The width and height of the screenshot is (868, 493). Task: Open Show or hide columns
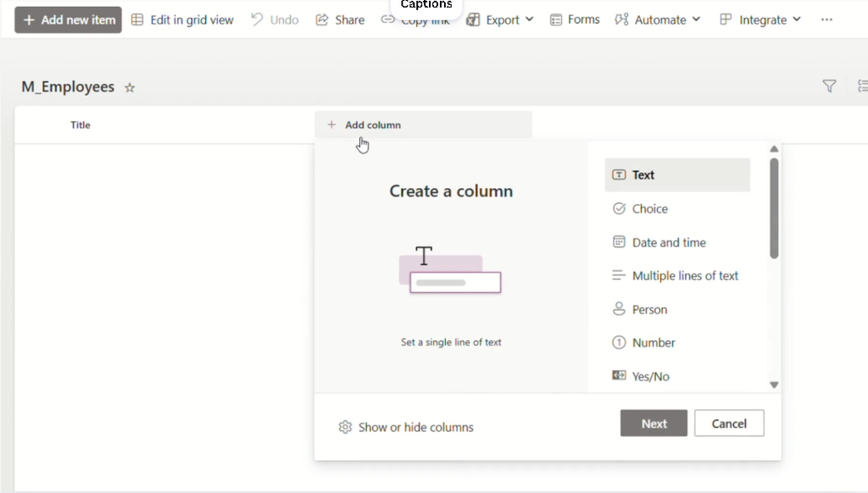[406, 427]
